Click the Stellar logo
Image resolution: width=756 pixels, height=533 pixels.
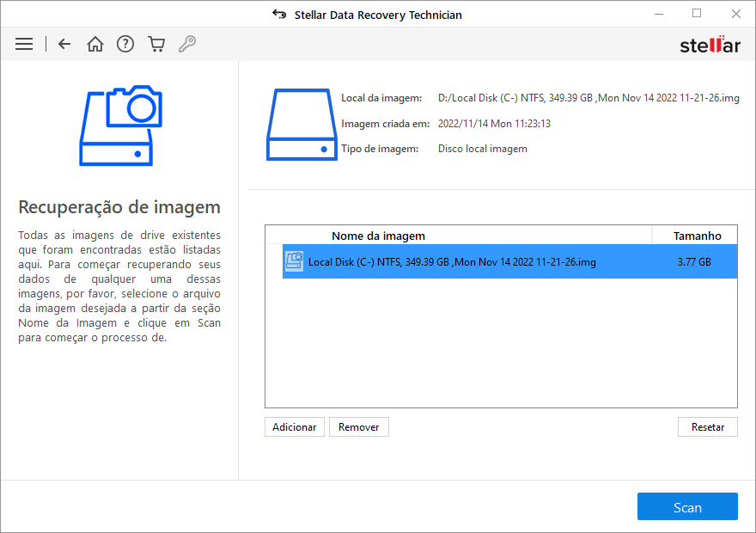[x=710, y=45]
